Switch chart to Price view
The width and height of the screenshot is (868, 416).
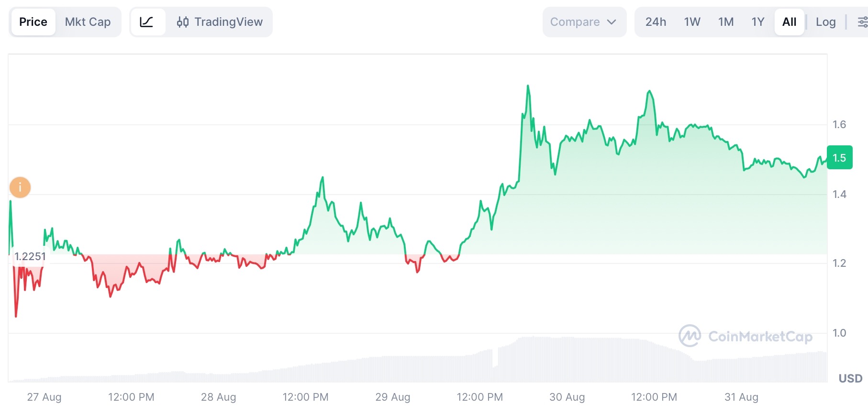(33, 22)
